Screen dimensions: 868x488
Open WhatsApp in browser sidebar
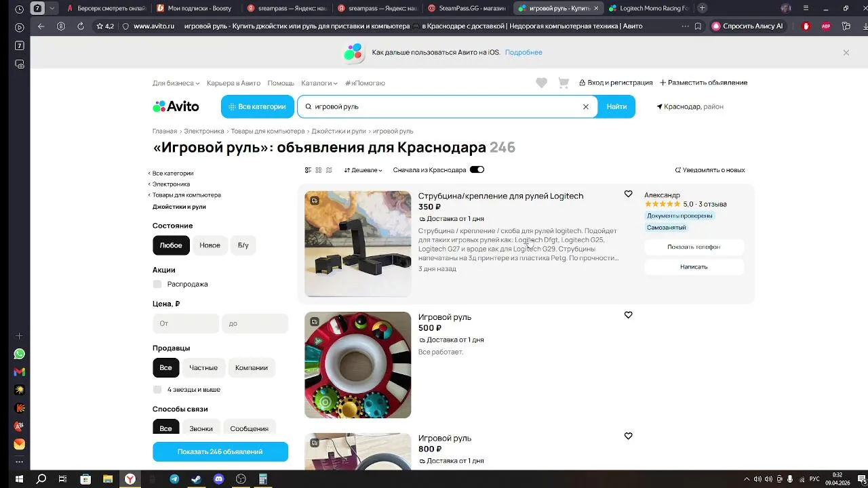19,354
